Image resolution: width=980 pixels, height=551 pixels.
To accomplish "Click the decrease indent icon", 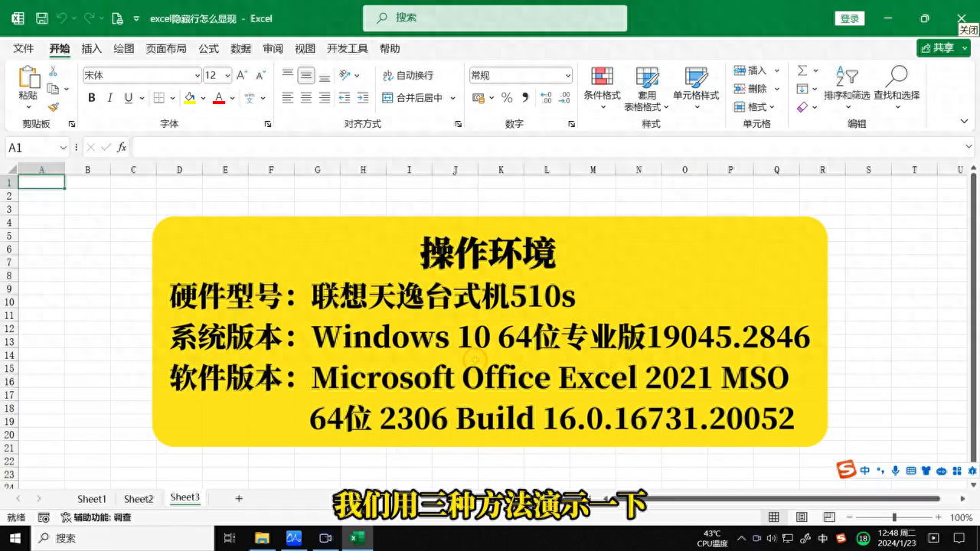I will (x=345, y=98).
